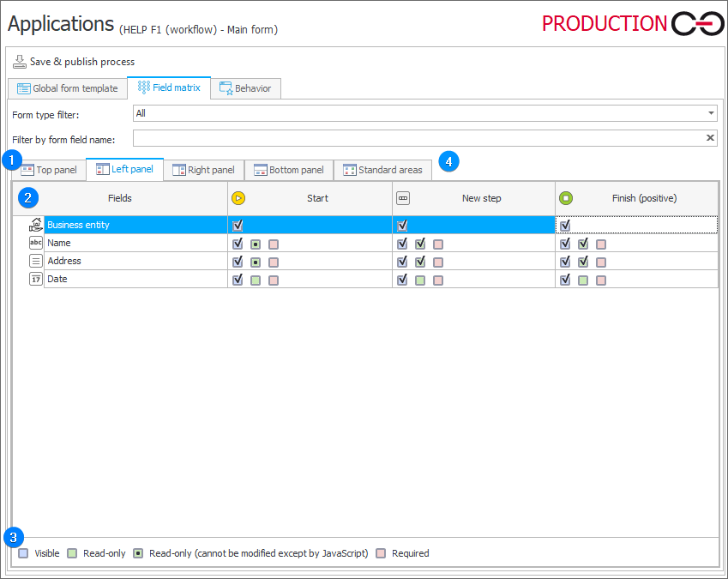This screenshot has width=728, height=579.
Task: Click the Standard areas layout icon
Action: 350,170
